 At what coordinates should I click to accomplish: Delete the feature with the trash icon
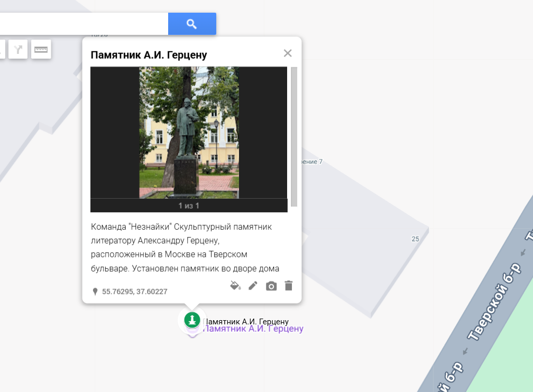(288, 286)
